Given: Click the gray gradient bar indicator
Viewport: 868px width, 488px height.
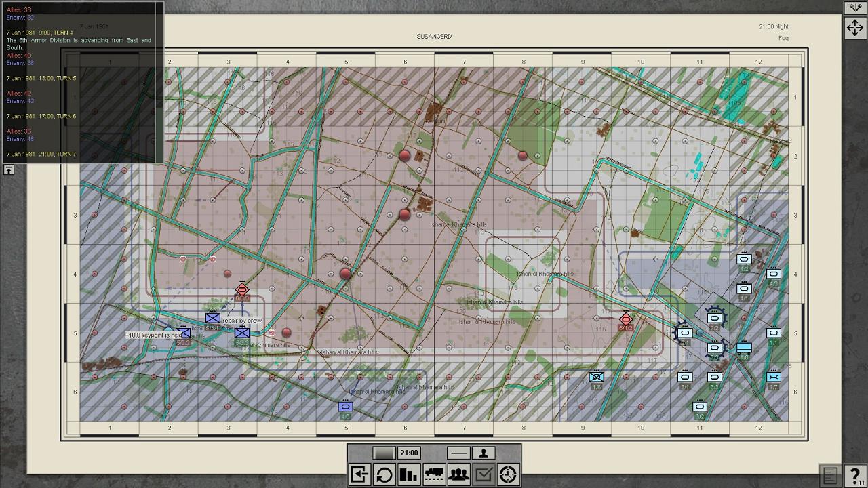Looking at the screenshot, I should pos(384,453).
